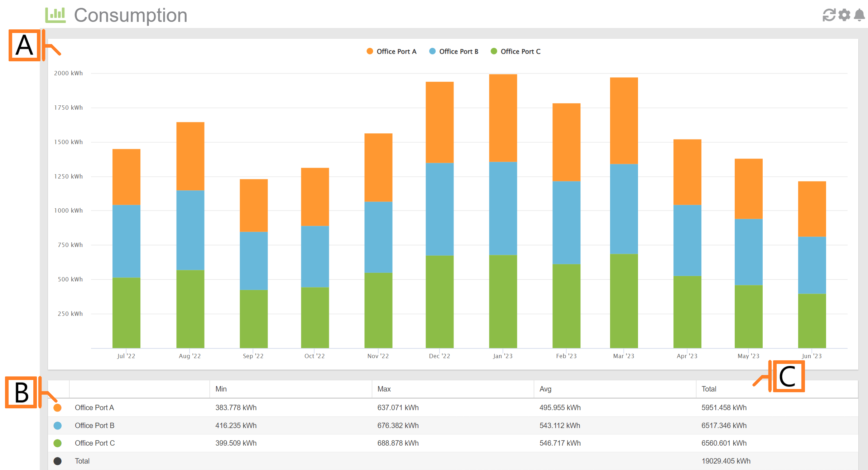
Task: Click the blue Office Port B table dot
Action: (x=57, y=426)
